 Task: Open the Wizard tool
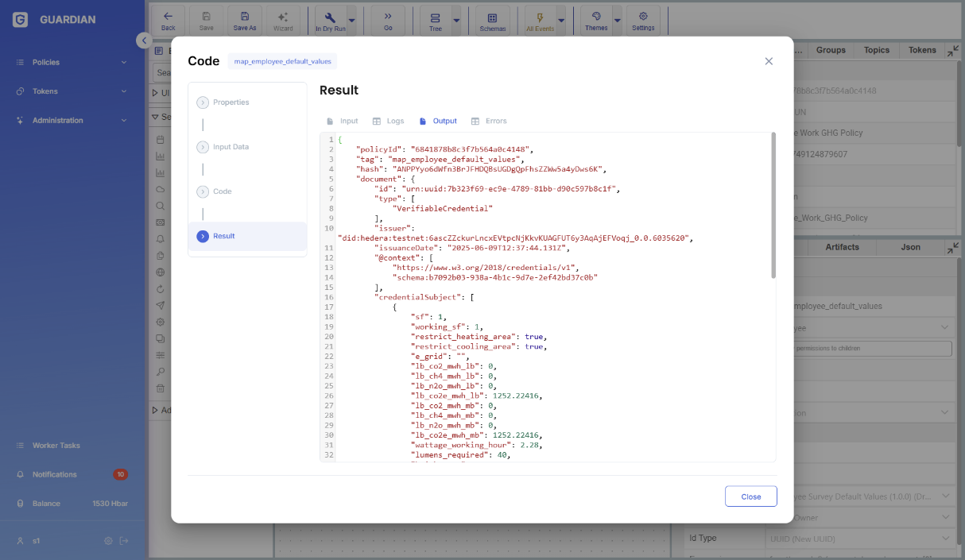point(283,20)
